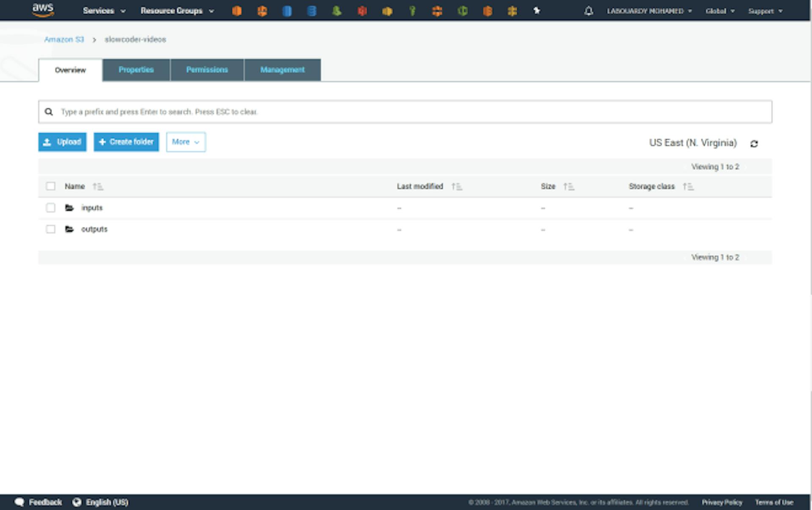Switch to the Properties tab
Viewport: 812px width, 510px height.
[x=136, y=70]
